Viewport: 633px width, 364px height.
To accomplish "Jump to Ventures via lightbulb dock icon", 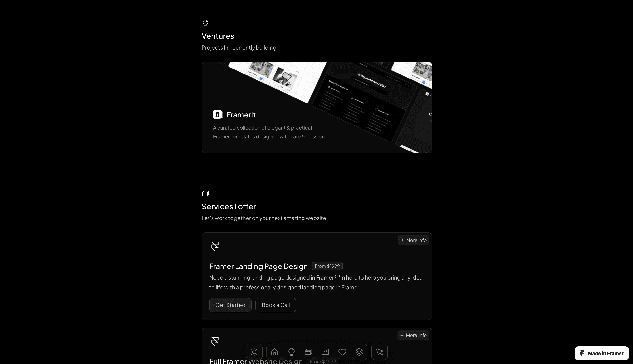I will click(291, 352).
